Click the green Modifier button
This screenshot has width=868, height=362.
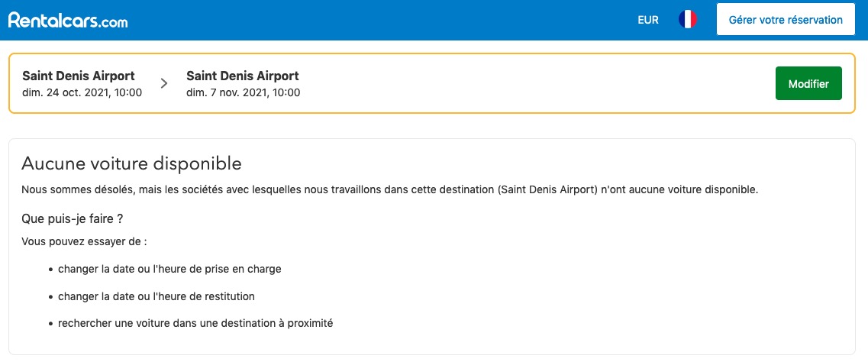(808, 83)
